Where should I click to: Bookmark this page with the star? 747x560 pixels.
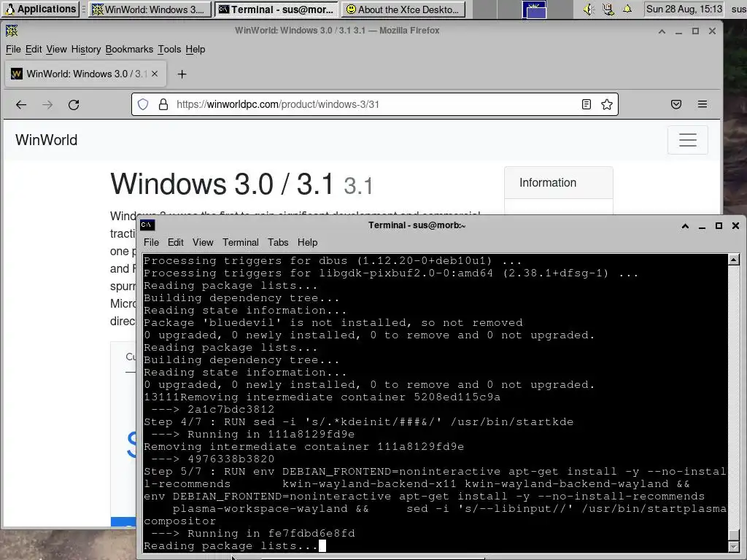tap(606, 104)
